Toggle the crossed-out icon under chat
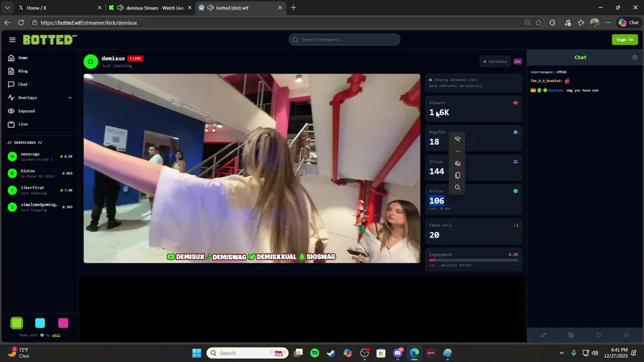Viewport: 644px width, 362px height. click(x=571, y=335)
